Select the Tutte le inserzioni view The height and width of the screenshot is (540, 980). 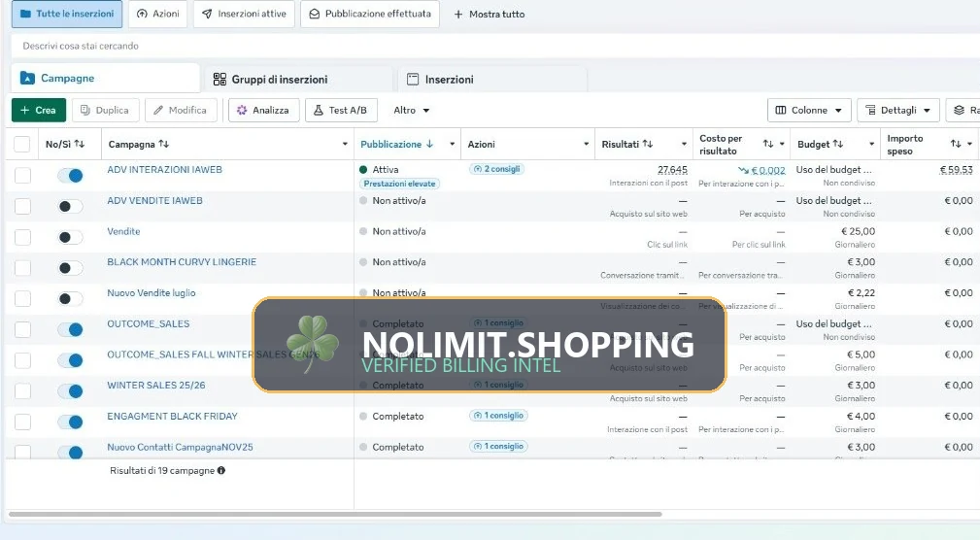pyautogui.click(x=67, y=14)
